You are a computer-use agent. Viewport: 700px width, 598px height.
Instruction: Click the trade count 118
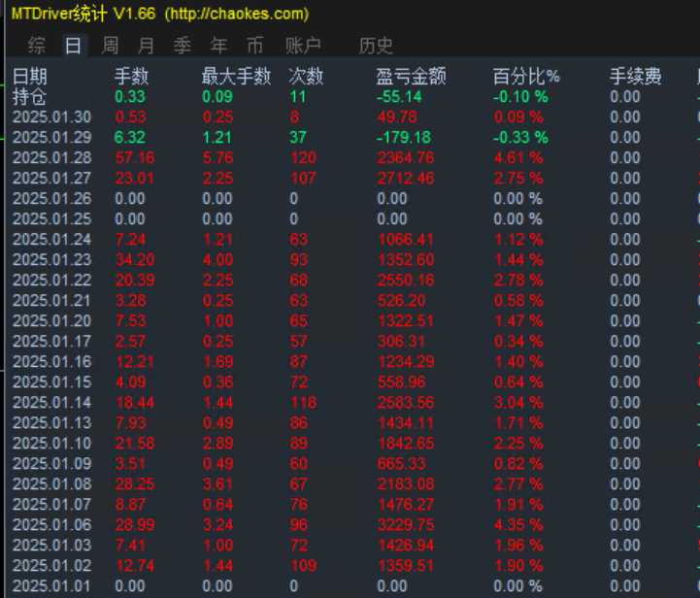pyautogui.click(x=304, y=403)
